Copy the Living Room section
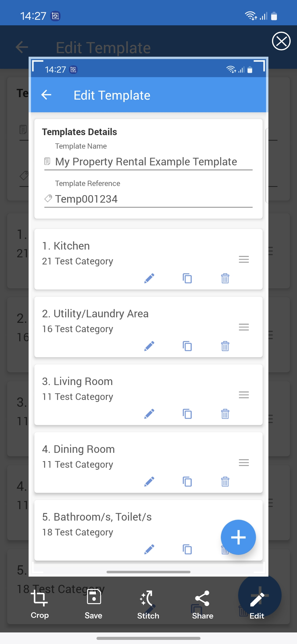297x644 pixels. click(x=187, y=414)
